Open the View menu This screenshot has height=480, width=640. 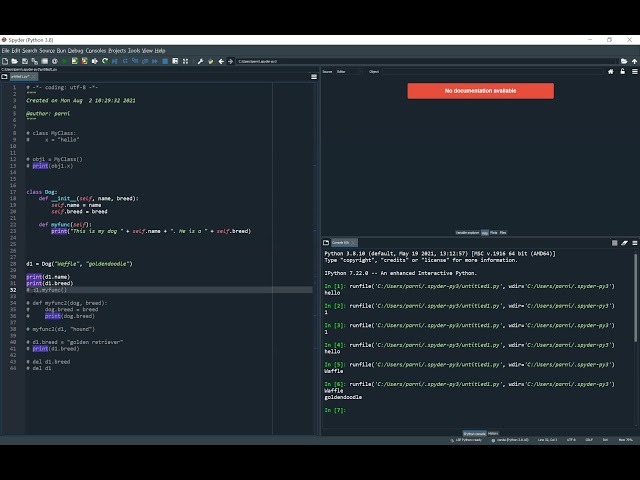(147, 51)
